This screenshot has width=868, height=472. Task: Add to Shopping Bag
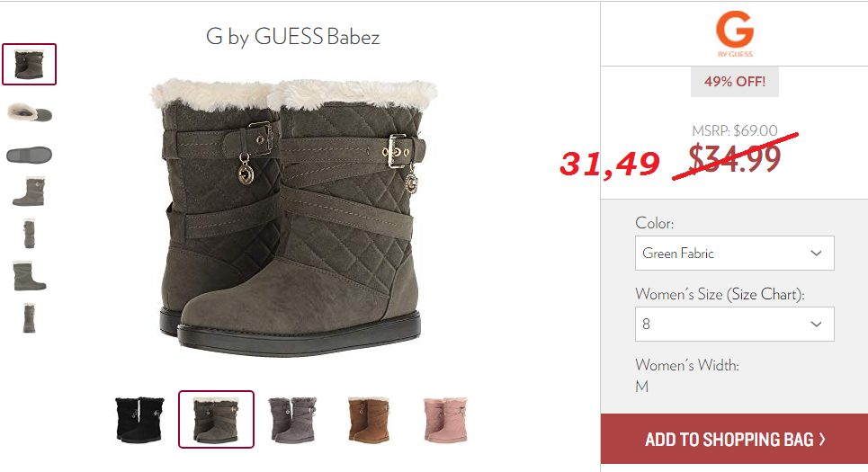pos(735,439)
